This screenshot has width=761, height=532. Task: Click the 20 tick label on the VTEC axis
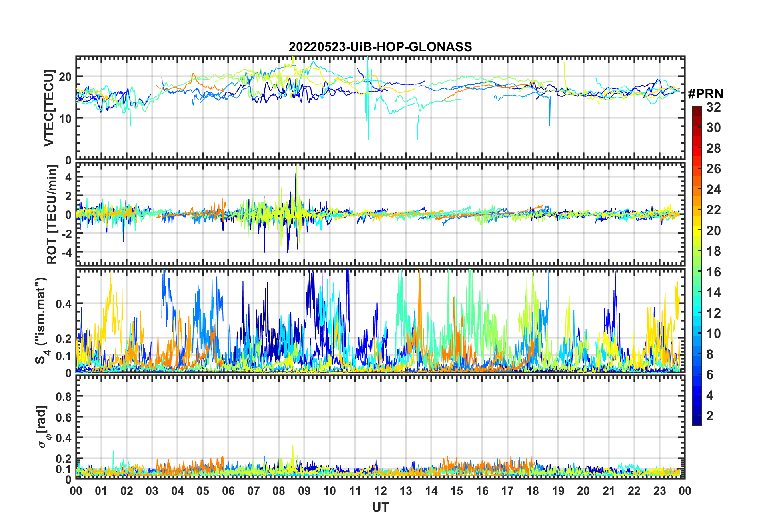pos(65,76)
